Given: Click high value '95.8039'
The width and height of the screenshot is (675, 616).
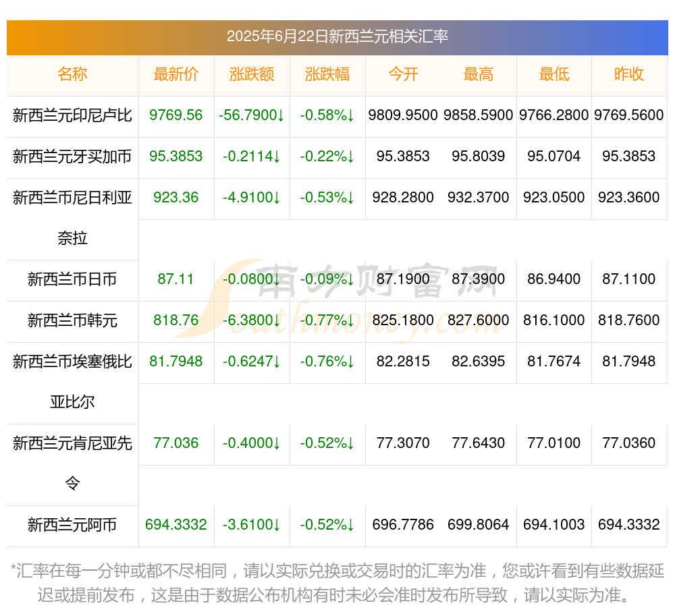Looking at the screenshot, I should [479, 157].
